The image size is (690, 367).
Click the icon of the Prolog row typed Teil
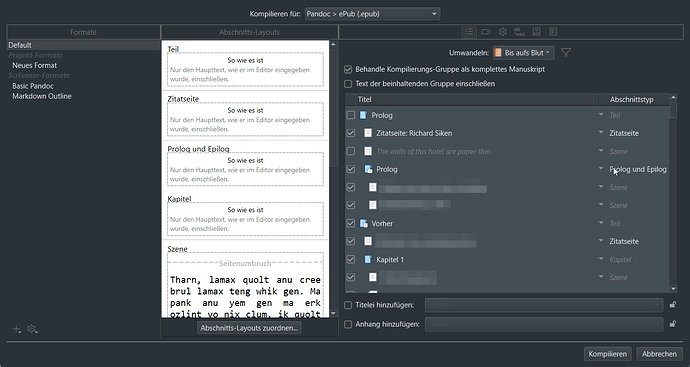(x=363, y=115)
